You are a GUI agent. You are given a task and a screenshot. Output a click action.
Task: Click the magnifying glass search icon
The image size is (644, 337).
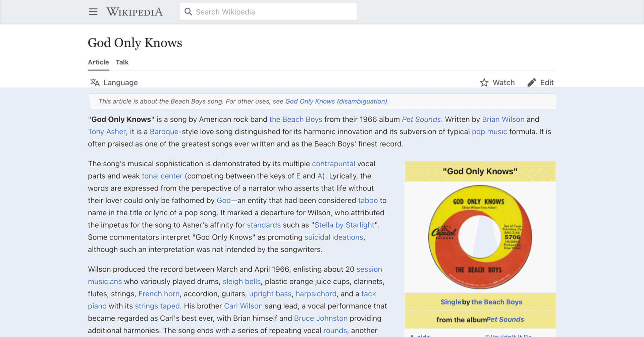188,12
